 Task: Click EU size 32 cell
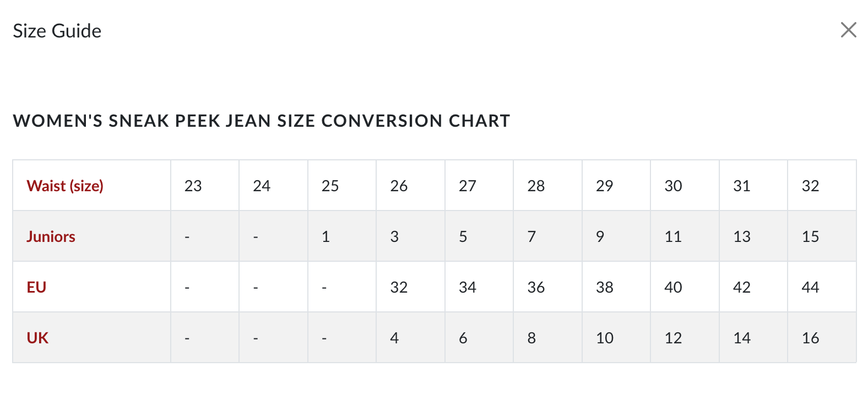[410, 287]
